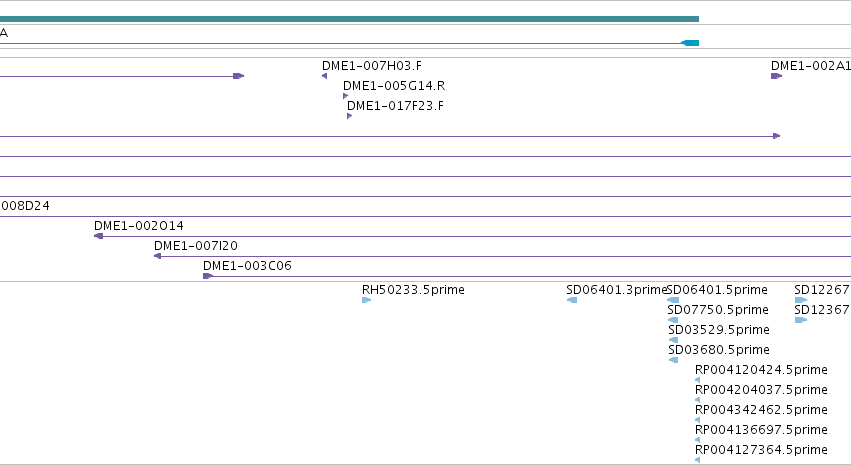Select the DME1-017F23.F feature label
Screen dimensions: 851x465
pos(395,106)
